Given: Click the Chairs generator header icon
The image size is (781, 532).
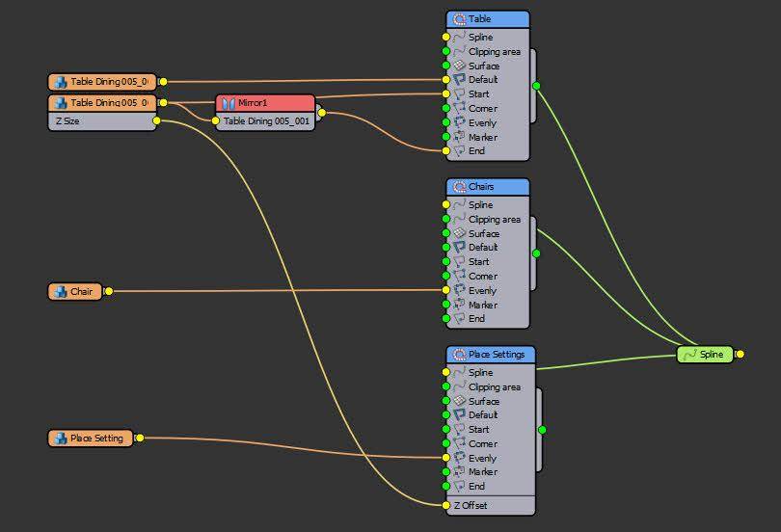Looking at the screenshot, I should click(x=459, y=186).
